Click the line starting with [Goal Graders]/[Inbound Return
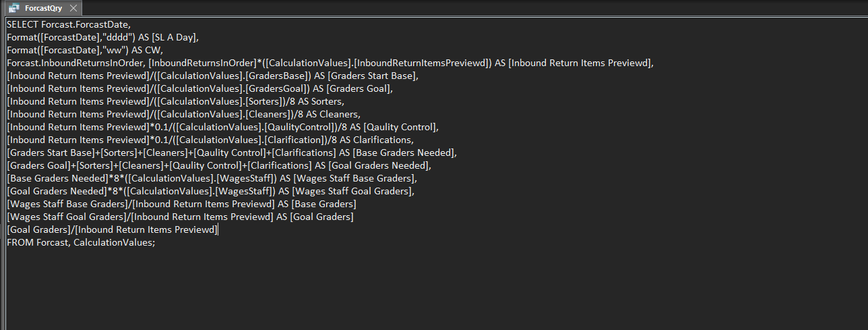 pyautogui.click(x=112, y=229)
